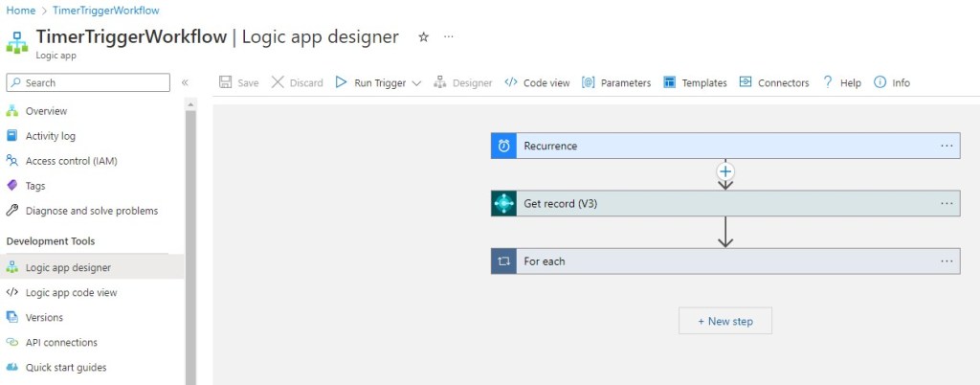Open Connectors from the toolbar
Viewport: 980px width, 385px height.
coord(773,83)
